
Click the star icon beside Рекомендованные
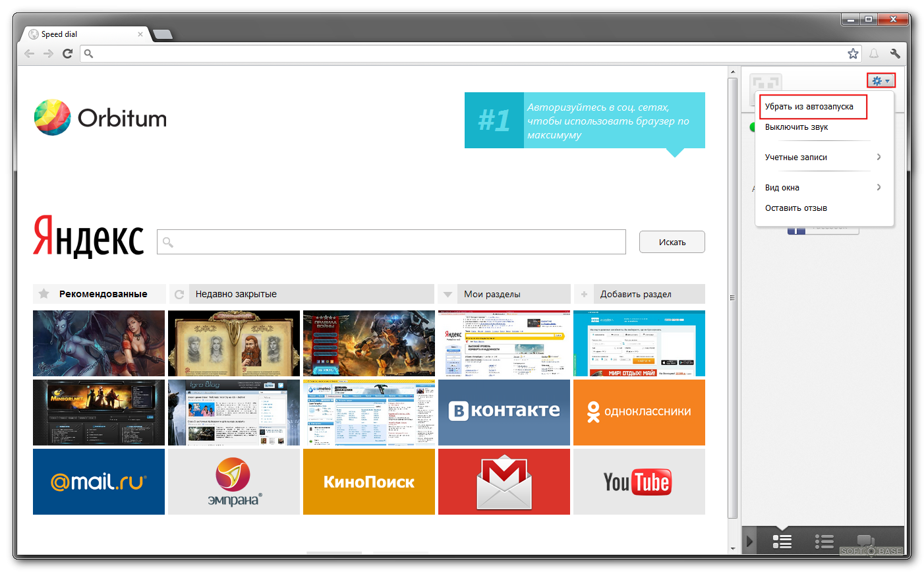[44, 294]
